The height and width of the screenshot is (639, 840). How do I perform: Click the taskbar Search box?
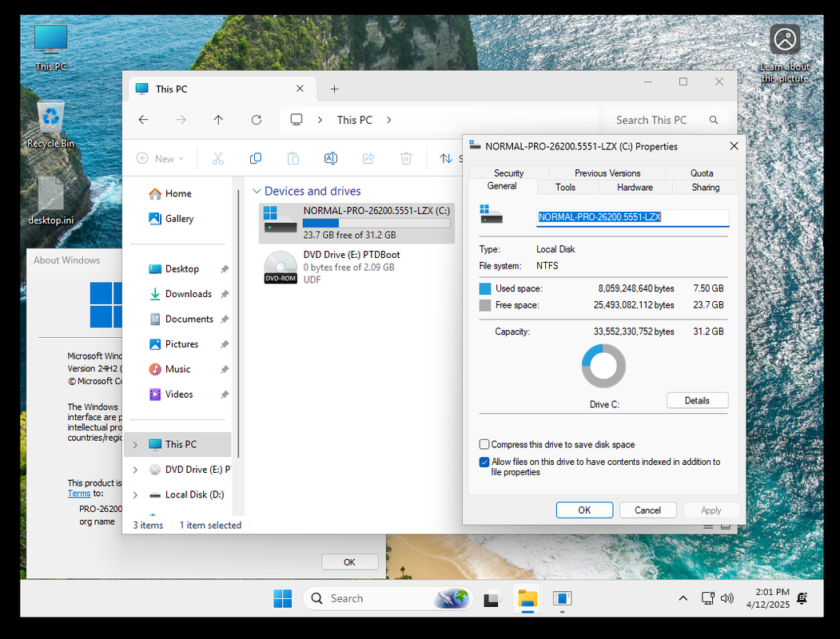pos(388,598)
